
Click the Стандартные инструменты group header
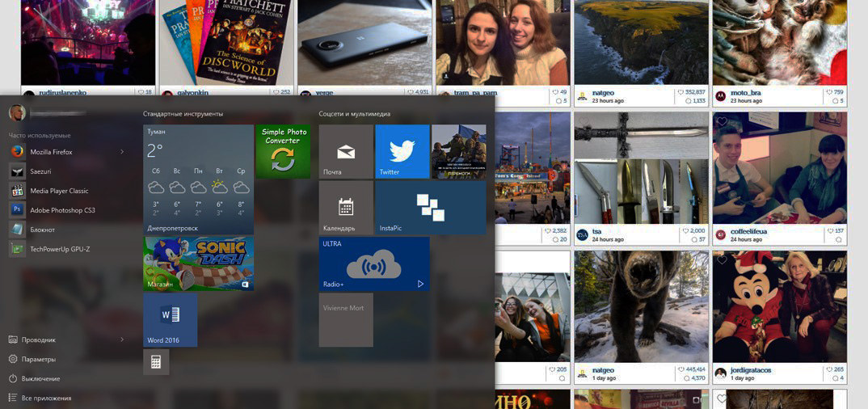click(183, 114)
